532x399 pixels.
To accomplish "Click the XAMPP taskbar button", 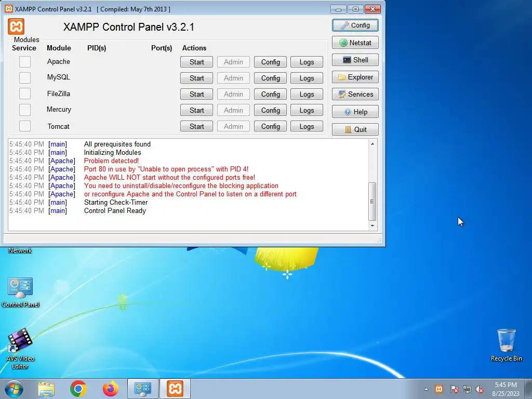I will [175, 389].
